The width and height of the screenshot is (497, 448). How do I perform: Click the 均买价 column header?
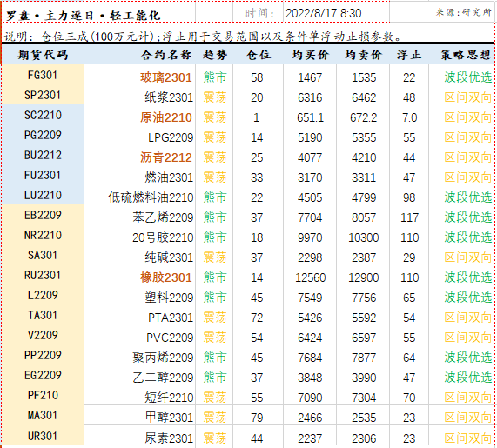tap(310, 55)
